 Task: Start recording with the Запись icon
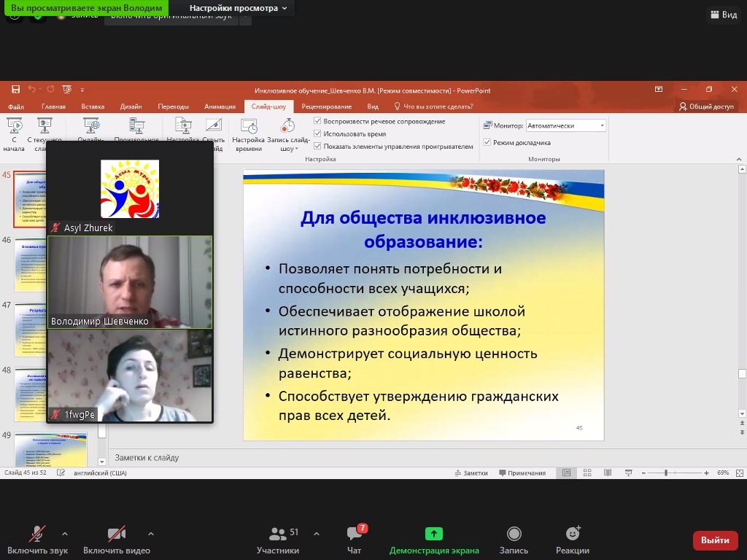pos(514,539)
